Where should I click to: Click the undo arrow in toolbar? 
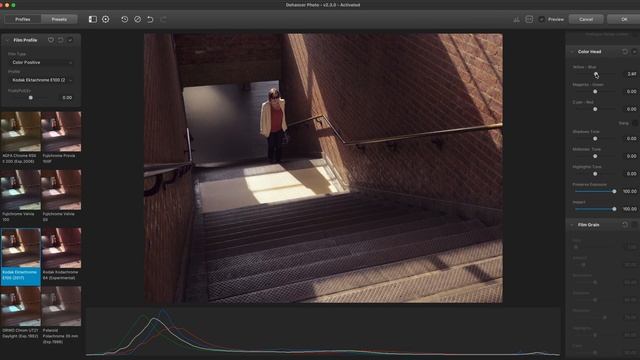(150, 19)
